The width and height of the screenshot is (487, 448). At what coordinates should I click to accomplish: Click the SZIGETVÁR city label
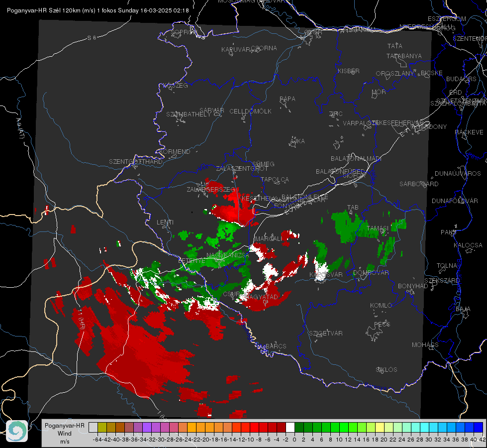click(326, 334)
